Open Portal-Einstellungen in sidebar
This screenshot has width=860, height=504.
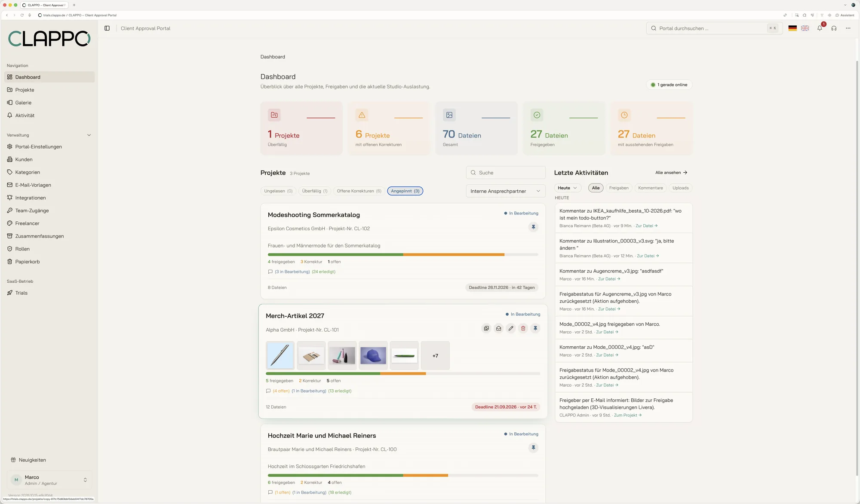(x=49, y=147)
